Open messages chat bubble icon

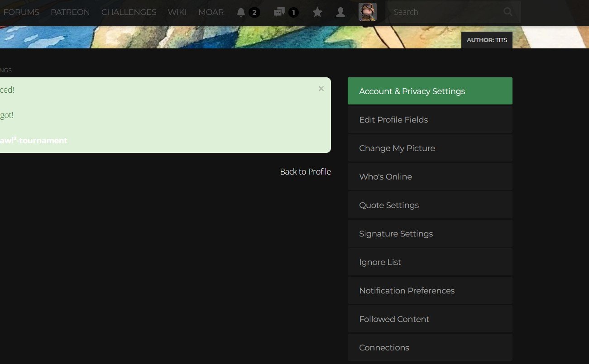pyautogui.click(x=279, y=12)
